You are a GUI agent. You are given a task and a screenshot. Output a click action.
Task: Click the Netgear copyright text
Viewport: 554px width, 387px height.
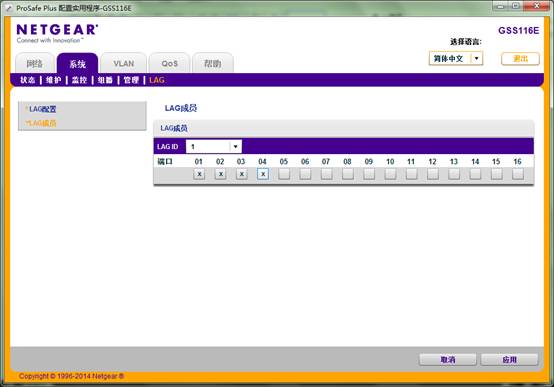pos(71,376)
